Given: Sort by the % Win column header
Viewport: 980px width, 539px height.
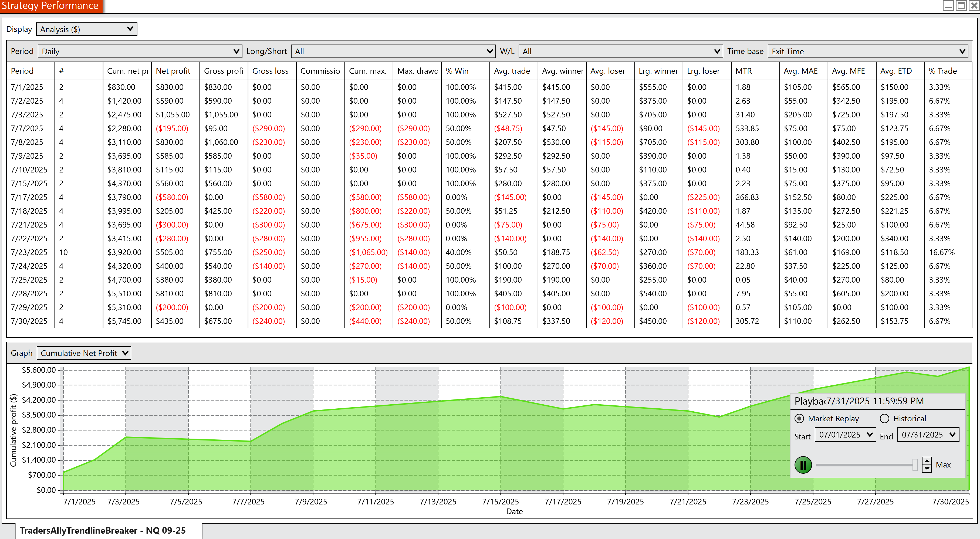Looking at the screenshot, I should 457,71.
